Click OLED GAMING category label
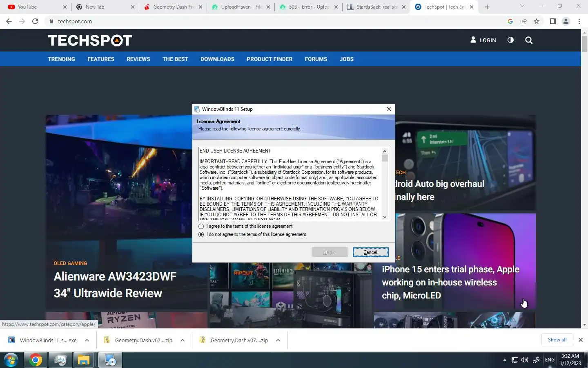 (x=70, y=263)
